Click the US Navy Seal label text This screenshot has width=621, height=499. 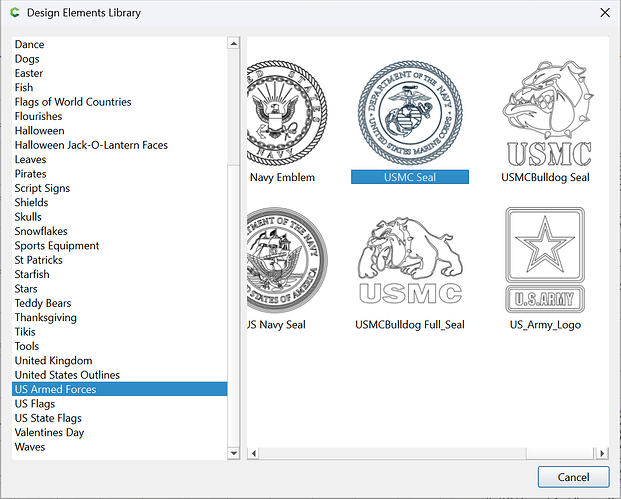(x=276, y=325)
